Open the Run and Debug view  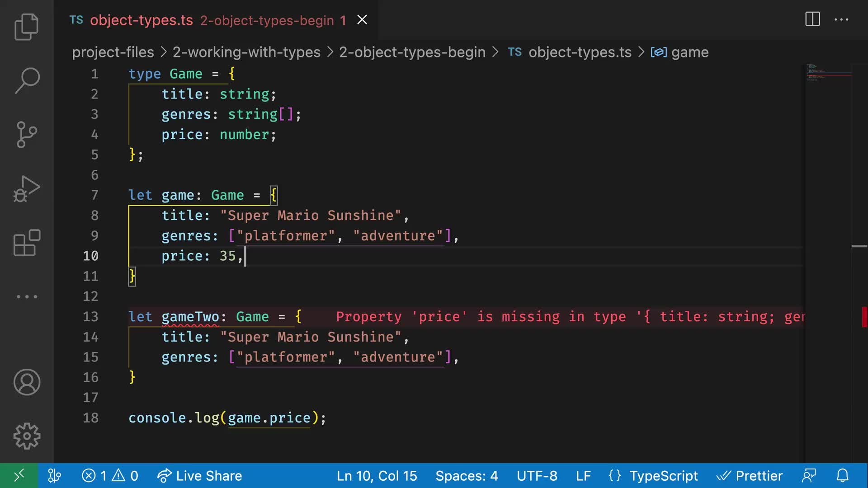27,188
